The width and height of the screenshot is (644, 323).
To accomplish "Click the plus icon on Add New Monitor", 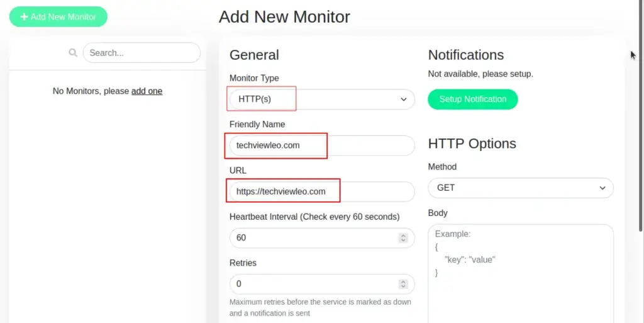I will pos(24,17).
